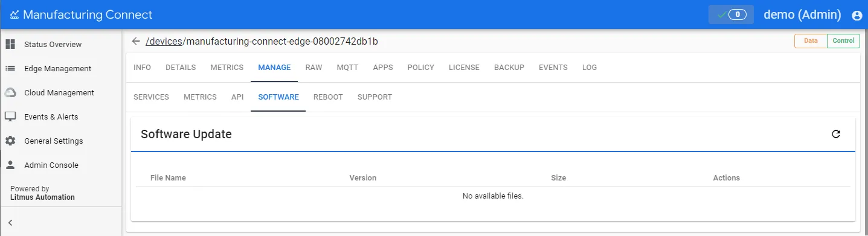The width and height of the screenshot is (868, 236).
Task: Click the Software Update heading
Action: pos(186,134)
